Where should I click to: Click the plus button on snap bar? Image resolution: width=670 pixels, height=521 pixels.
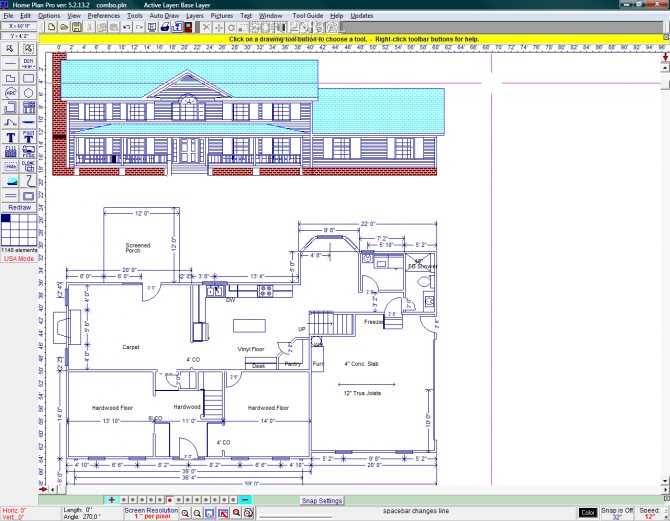click(x=112, y=500)
